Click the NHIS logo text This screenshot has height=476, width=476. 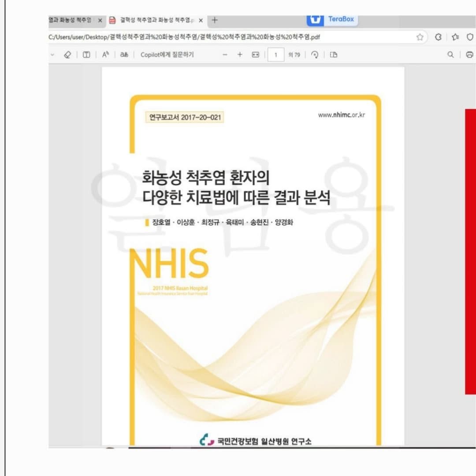pos(169,264)
